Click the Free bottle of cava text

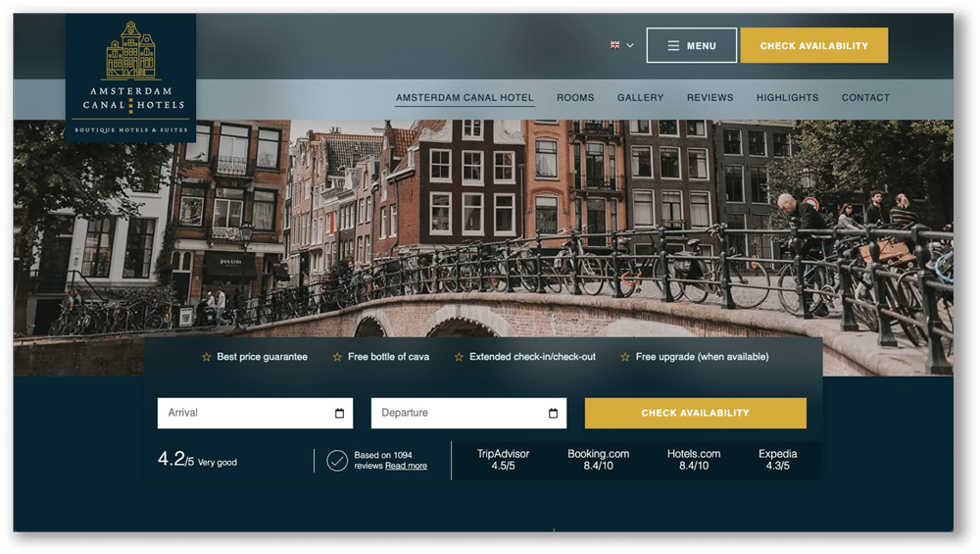388,356
